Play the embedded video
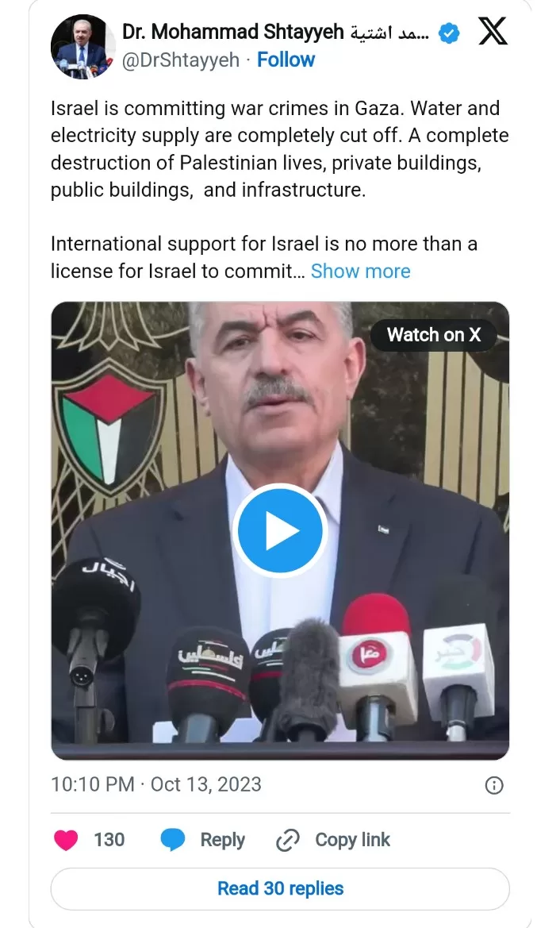 click(280, 530)
